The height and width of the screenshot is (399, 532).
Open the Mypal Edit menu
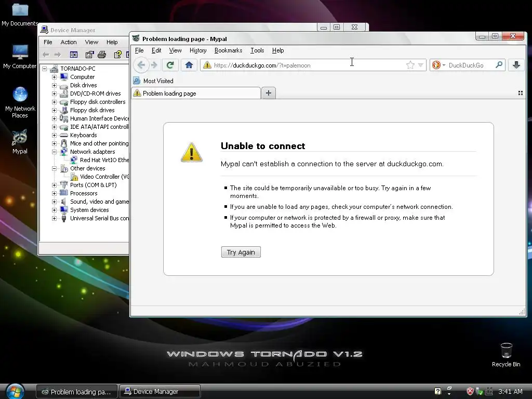pos(156,50)
